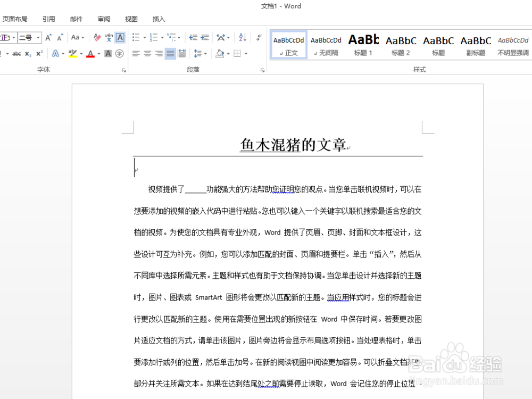The width and height of the screenshot is (532, 399).
Task: Apply the 正文 style
Action: [x=289, y=45]
